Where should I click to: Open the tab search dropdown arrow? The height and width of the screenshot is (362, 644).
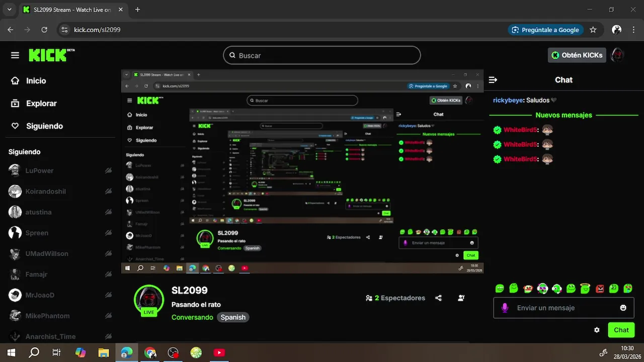(10, 10)
